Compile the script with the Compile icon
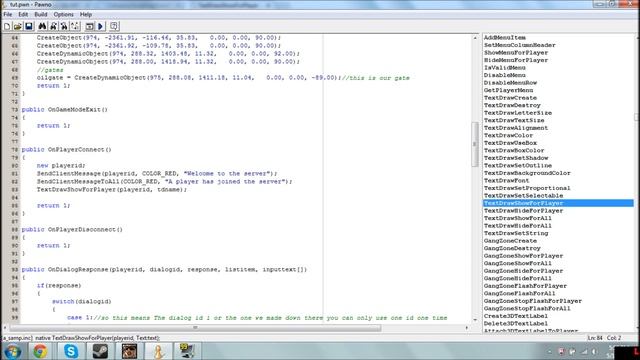 point(89,27)
